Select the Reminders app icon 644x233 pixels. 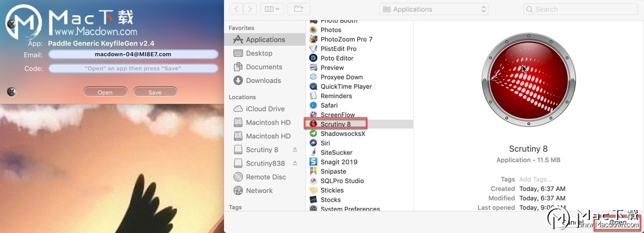point(313,96)
